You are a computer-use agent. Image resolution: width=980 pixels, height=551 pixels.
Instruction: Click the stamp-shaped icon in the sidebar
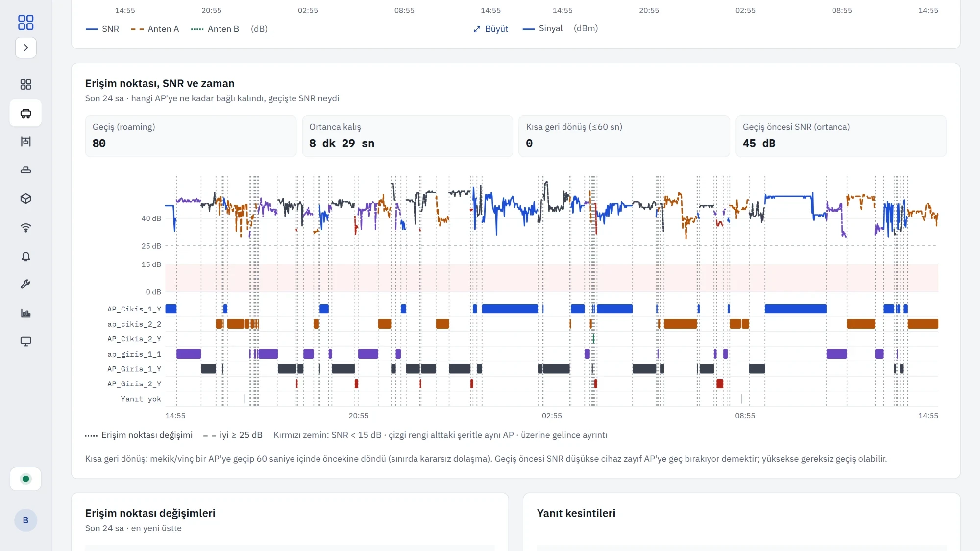pyautogui.click(x=25, y=170)
